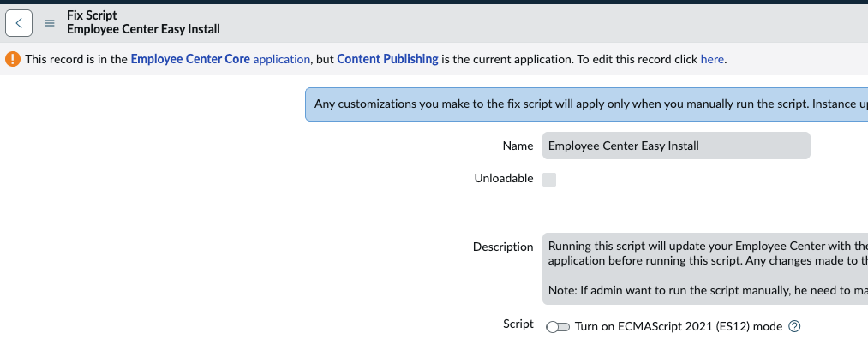This screenshot has width=868, height=339.
Task: Click into the Description text area
Action: (705, 269)
